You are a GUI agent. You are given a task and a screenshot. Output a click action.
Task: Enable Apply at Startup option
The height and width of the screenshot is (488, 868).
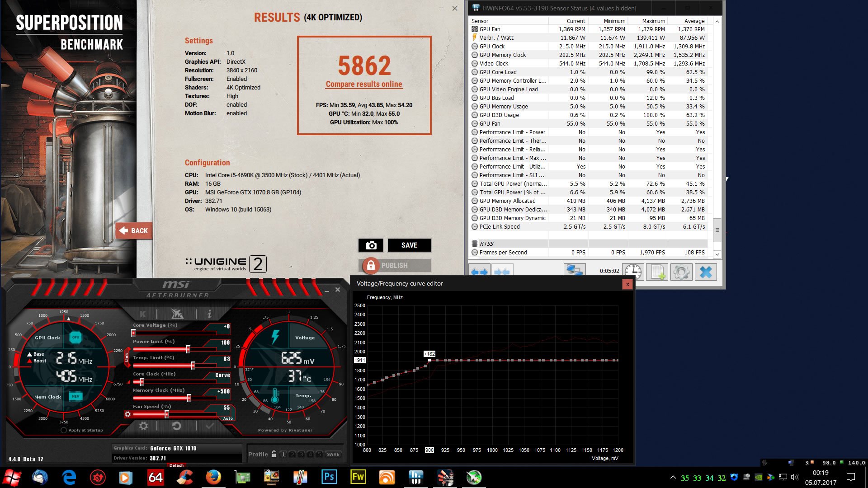(x=64, y=430)
